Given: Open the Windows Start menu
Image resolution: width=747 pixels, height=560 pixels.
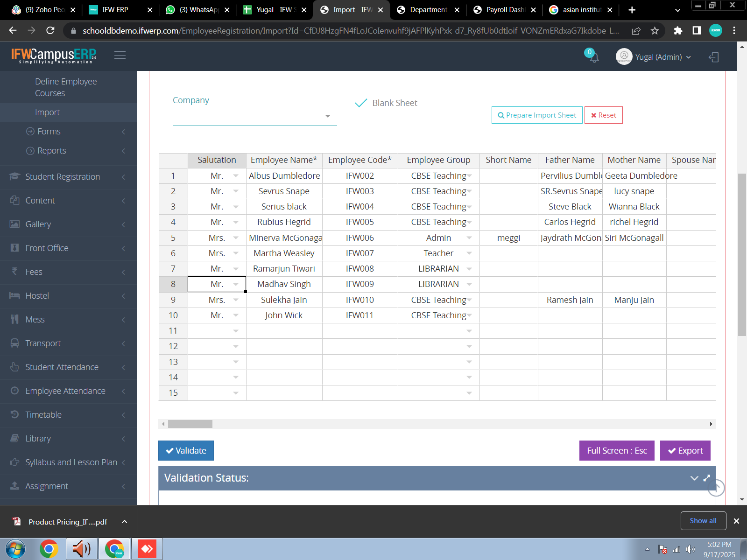Looking at the screenshot, I should click(x=15, y=549).
